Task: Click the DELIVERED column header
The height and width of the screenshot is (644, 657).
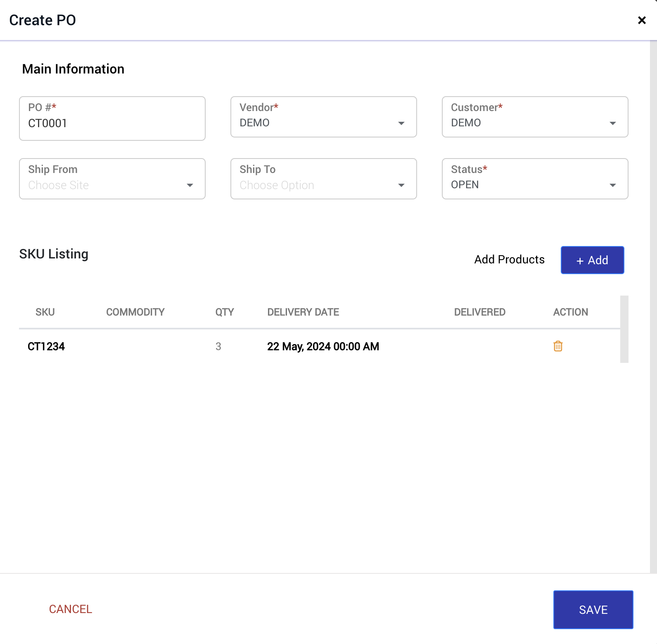Action: click(480, 312)
